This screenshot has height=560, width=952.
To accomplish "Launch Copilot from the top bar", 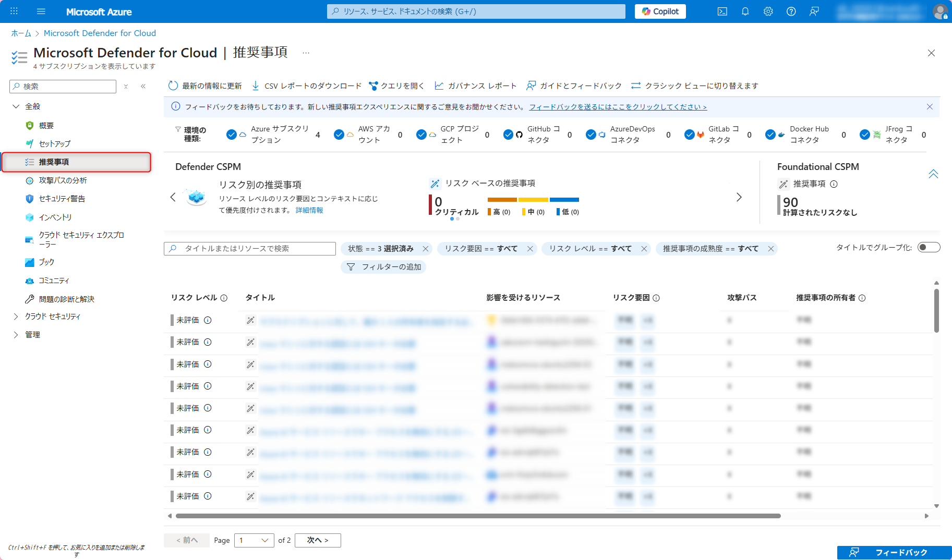I will click(x=660, y=11).
